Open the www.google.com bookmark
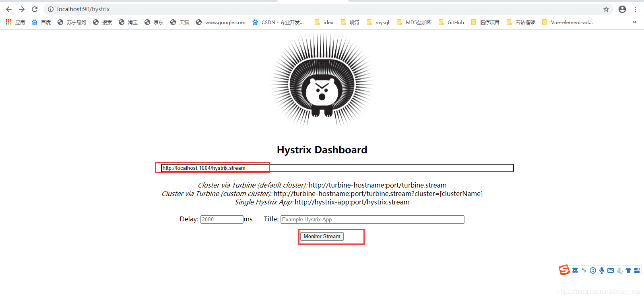644x299 pixels. pos(221,22)
